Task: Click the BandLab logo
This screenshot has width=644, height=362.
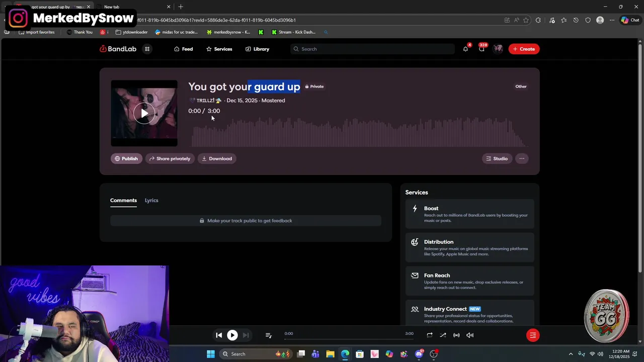Action: coord(118,49)
